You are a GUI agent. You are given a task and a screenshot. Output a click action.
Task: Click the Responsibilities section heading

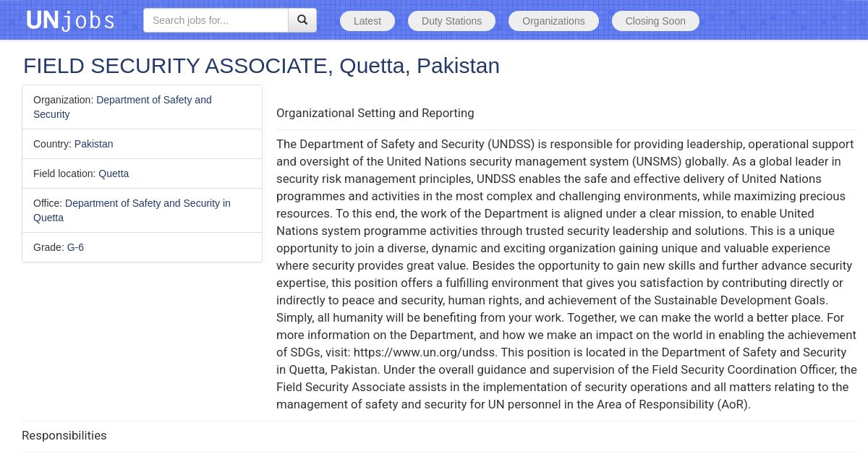tap(64, 435)
